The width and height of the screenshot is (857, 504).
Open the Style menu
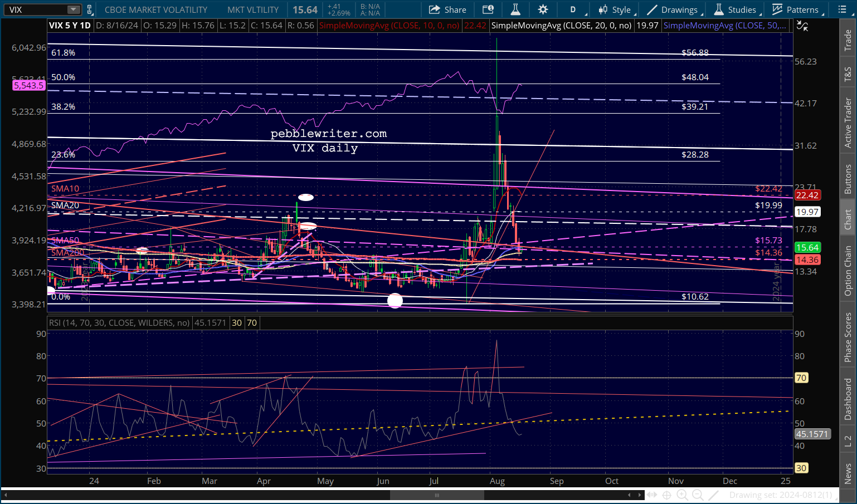[615, 9]
